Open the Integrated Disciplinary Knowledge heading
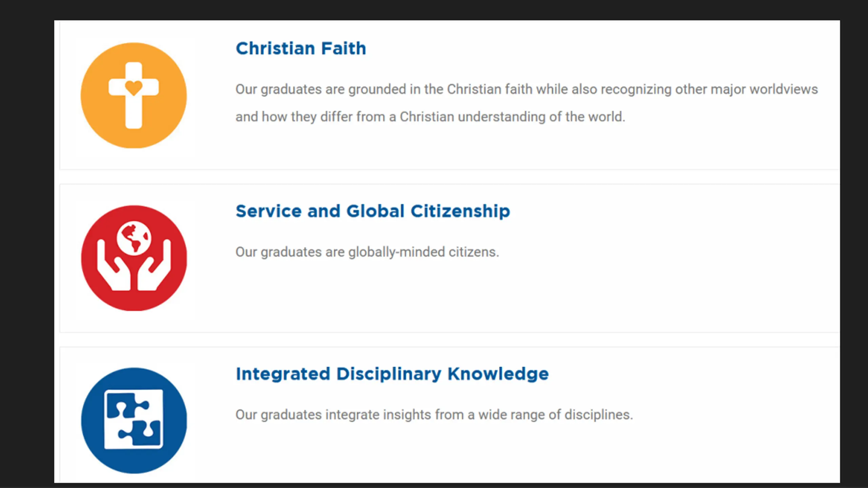The width and height of the screenshot is (868, 488). pyautogui.click(x=392, y=374)
